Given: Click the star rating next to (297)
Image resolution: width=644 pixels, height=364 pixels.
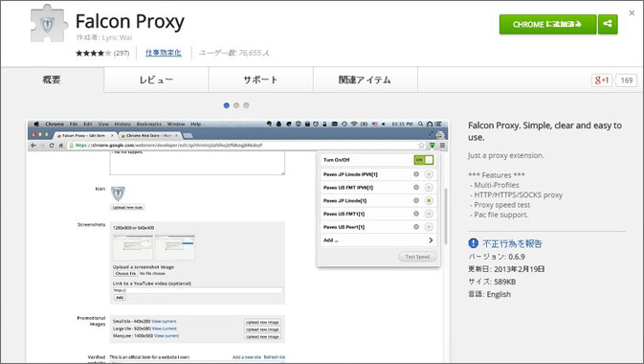Looking at the screenshot, I should coord(93,53).
